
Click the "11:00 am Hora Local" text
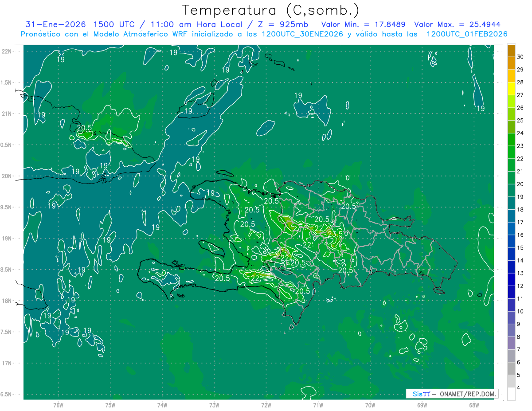196,24
